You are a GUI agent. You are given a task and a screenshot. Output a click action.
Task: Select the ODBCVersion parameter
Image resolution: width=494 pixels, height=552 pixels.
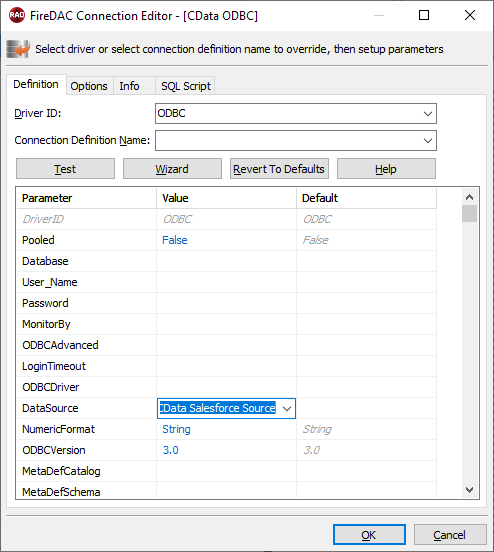point(54,450)
